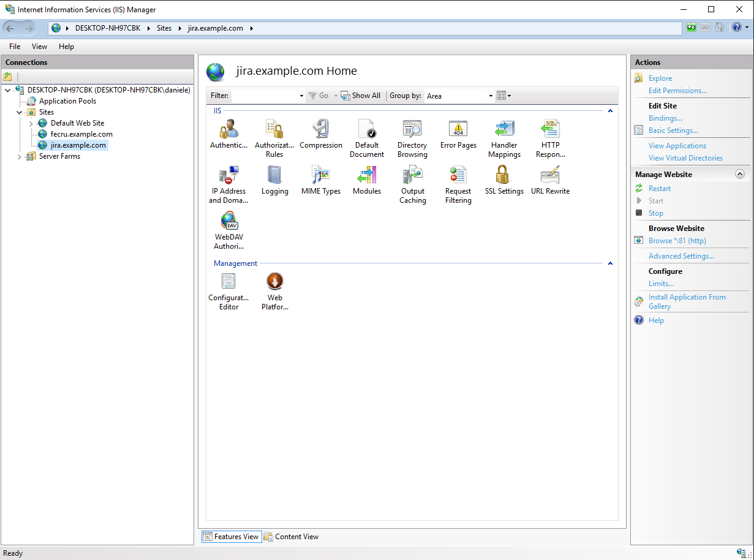Open URL Rewrite feature
This screenshot has width=754, height=560.
tap(551, 181)
